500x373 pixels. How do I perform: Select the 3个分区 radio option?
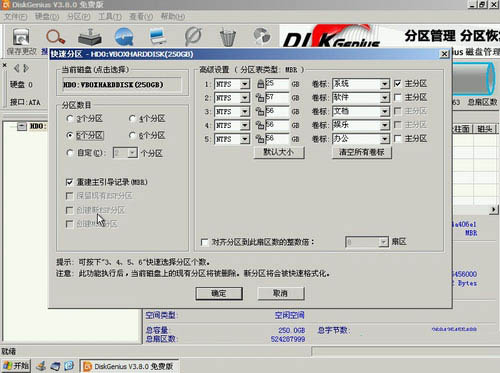[x=70, y=119]
